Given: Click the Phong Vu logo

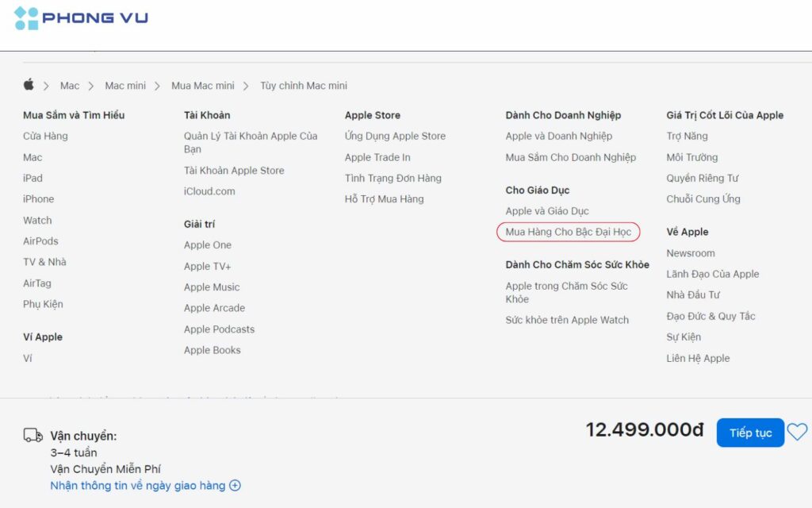Looking at the screenshot, I should tap(79, 17).
